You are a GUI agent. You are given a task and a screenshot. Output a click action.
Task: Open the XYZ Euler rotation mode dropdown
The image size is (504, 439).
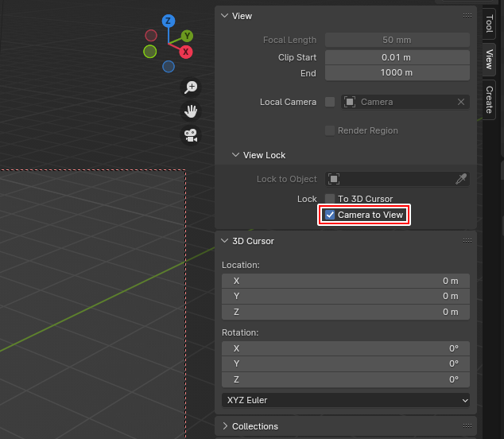346,401
